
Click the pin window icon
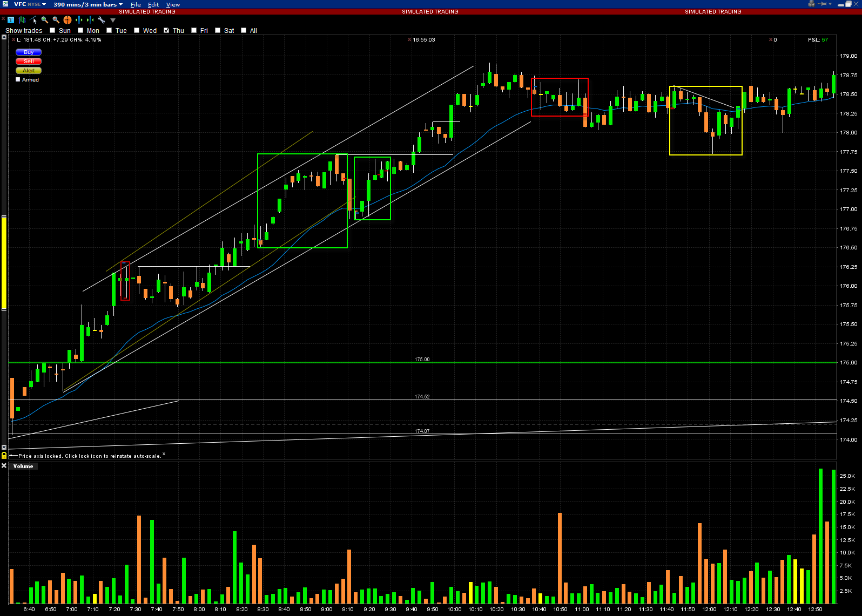[x=823, y=4]
